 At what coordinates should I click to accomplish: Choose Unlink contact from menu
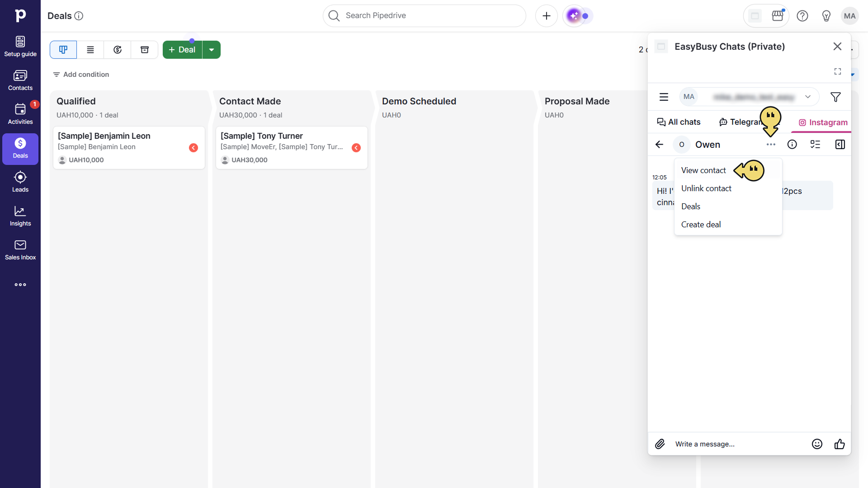click(x=706, y=188)
